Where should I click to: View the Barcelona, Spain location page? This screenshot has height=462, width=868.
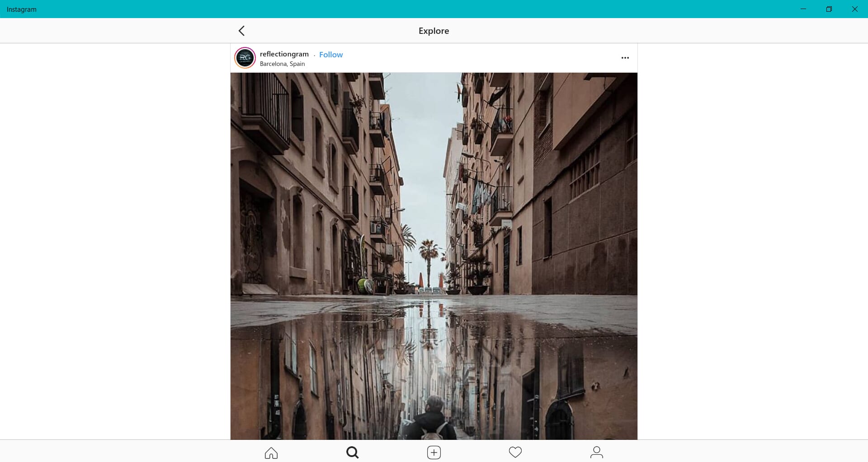click(282, 64)
